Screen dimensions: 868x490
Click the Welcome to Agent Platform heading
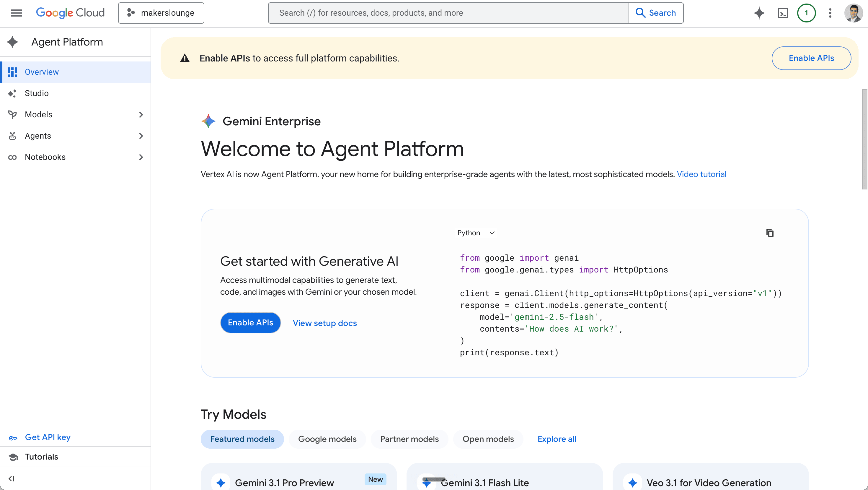click(332, 149)
